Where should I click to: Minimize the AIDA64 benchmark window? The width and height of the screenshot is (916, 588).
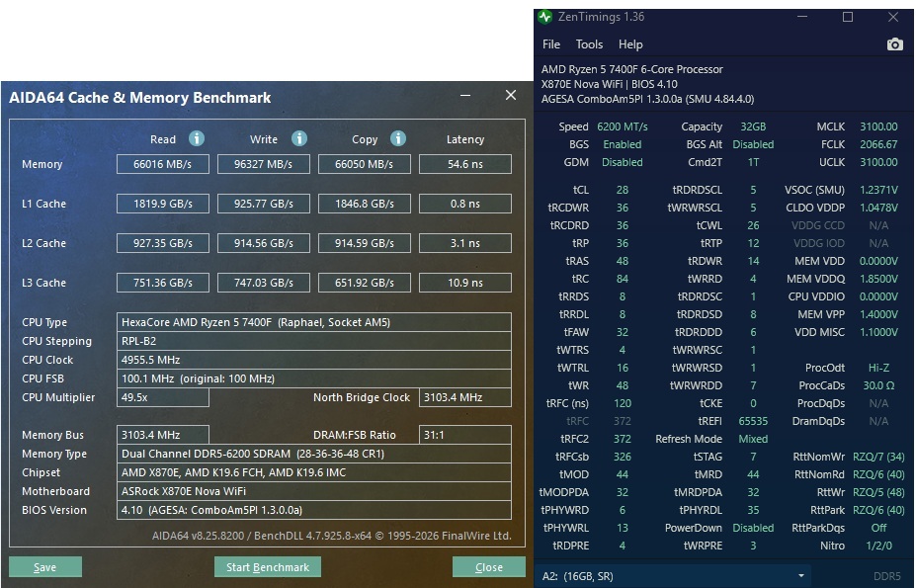465,95
